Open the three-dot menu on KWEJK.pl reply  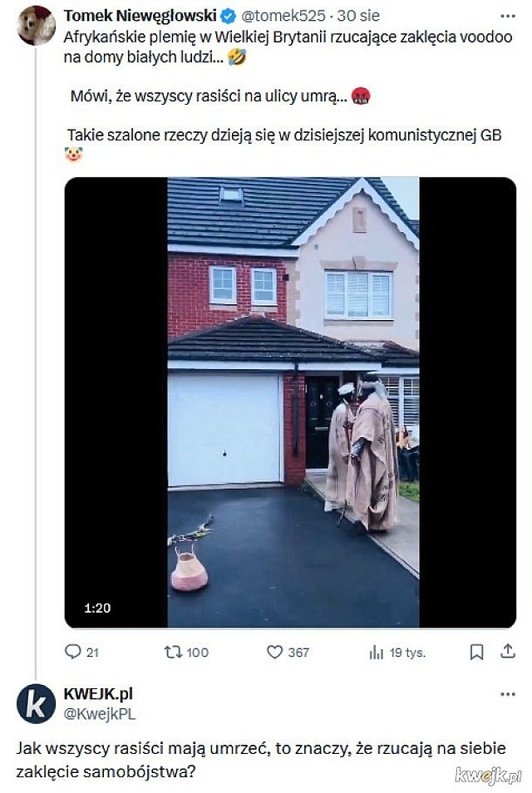pyautogui.click(x=508, y=694)
